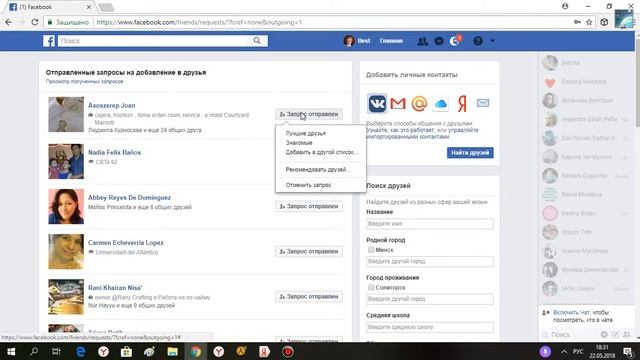Screen dimensions: 640x360
Task: Click browser back arrow
Action: pyautogui.click(x=9, y=22)
